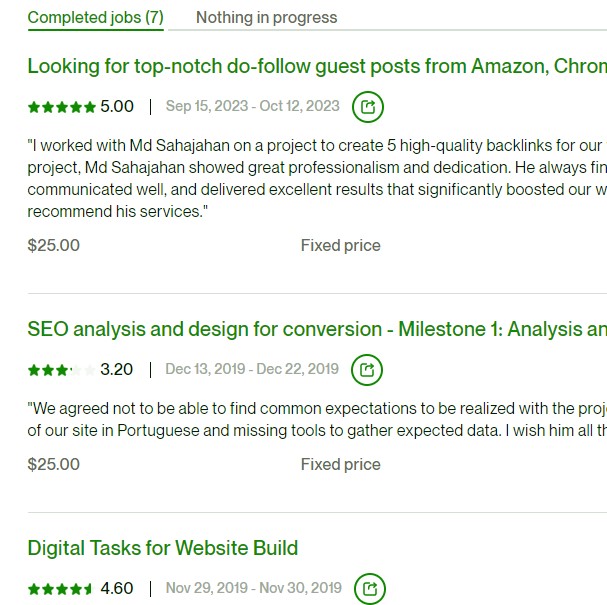Select the Sep 15, 2023 - Oct 12, 2023 date range
607x605 pixels.
[x=253, y=106]
